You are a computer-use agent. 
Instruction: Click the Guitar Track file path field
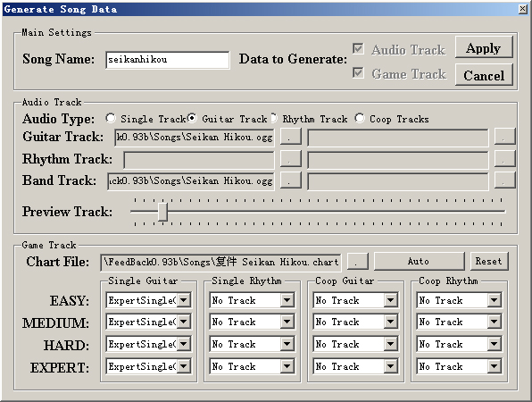[x=195, y=138]
